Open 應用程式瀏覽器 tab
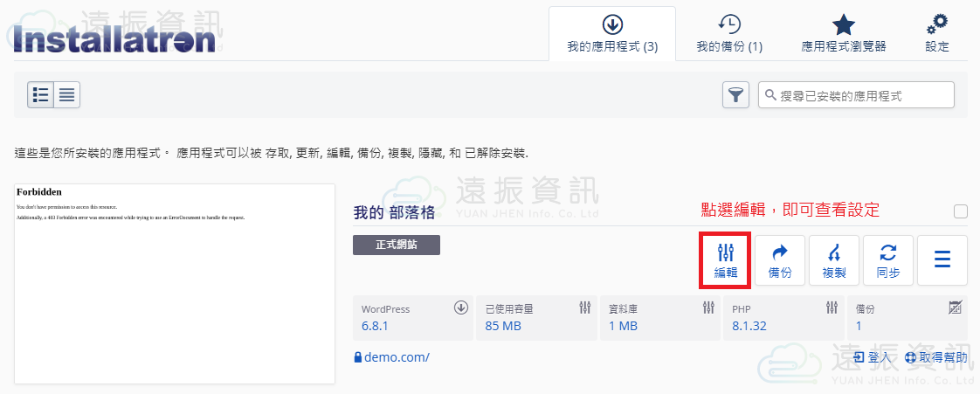The height and width of the screenshot is (394, 980). [843, 34]
